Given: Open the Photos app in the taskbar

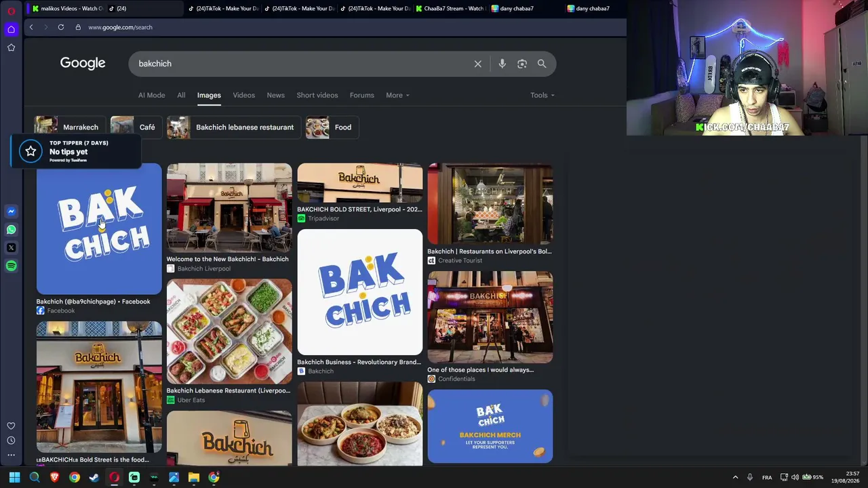Looking at the screenshot, I should [x=174, y=477].
